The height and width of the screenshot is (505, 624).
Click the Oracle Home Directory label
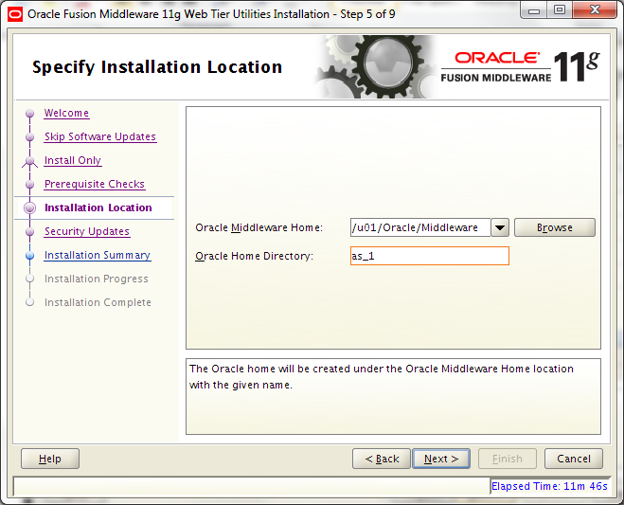tap(254, 256)
